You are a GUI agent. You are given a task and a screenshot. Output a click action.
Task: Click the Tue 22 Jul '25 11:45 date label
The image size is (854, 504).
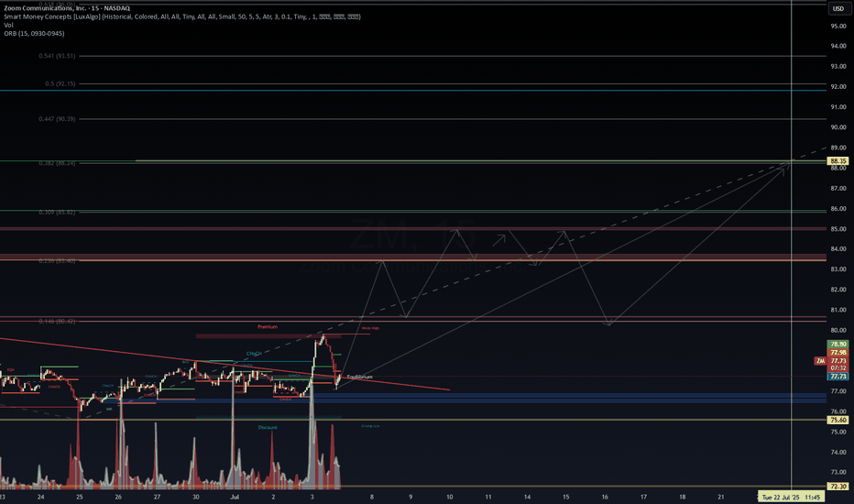[791, 498]
